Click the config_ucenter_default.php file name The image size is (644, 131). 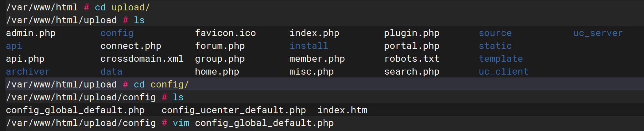pos(234,110)
